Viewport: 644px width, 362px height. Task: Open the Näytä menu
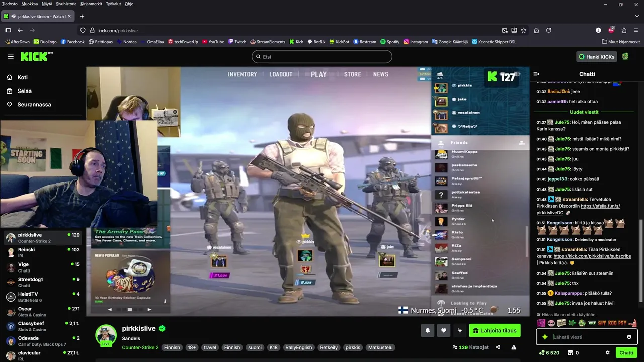pyautogui.click(x=47, y=4)
